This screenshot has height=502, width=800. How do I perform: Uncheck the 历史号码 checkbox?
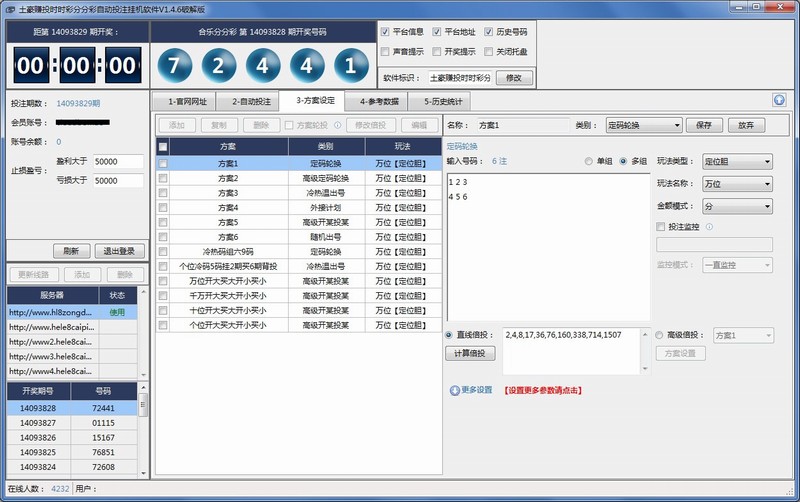(488, 32)
